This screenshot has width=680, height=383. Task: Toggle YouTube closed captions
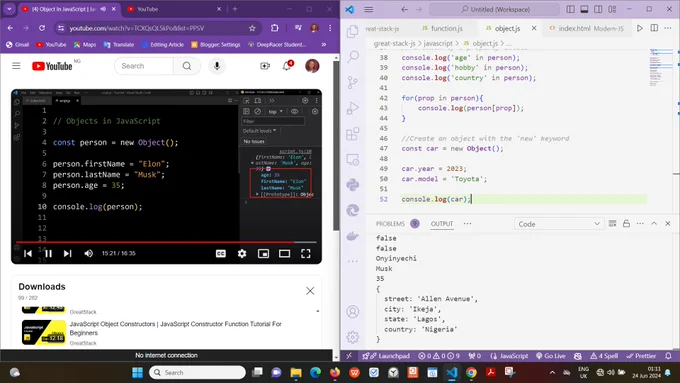221,253
